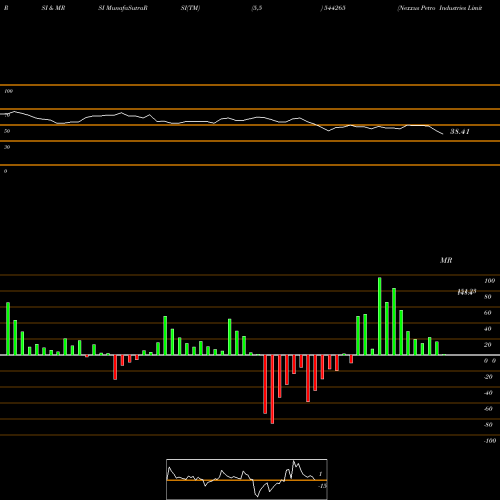This screenshot has width=500, height=500.
Task: Click the tallest green MR bar
Action: tap(380, 316)
